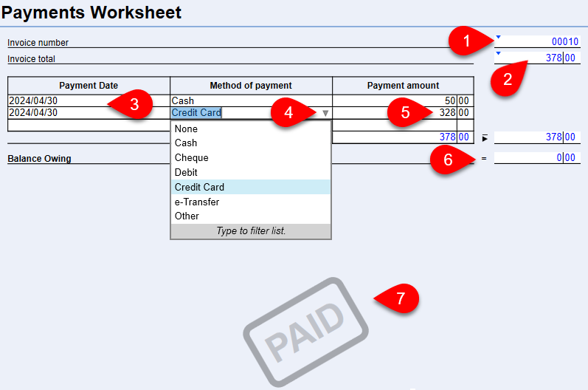Click the Cash method cell in first row
The width and height of the screenshot is (588, 390).
(251, 100)
